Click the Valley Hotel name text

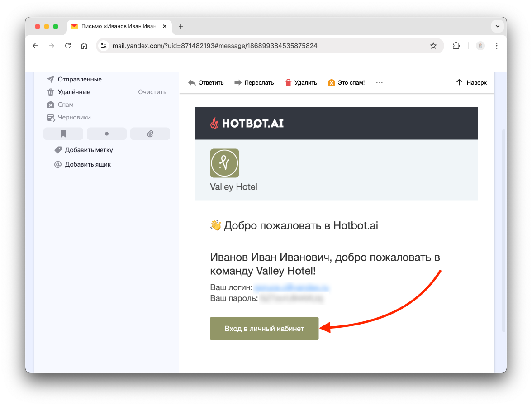[233, 187]
